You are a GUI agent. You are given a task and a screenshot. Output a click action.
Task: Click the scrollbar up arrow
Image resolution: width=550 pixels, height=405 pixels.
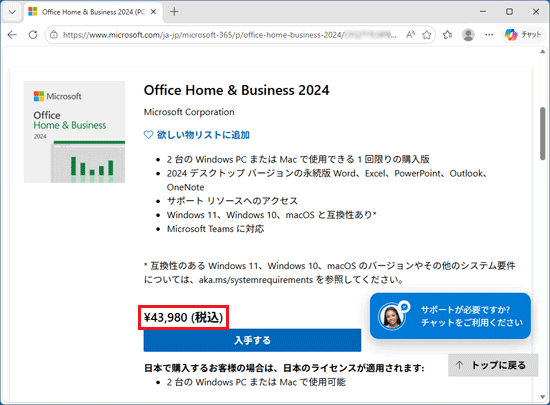(543, 52)
